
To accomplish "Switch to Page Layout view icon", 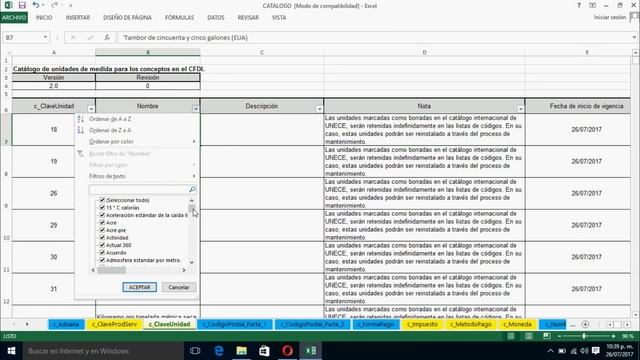I will pos(529,336).
